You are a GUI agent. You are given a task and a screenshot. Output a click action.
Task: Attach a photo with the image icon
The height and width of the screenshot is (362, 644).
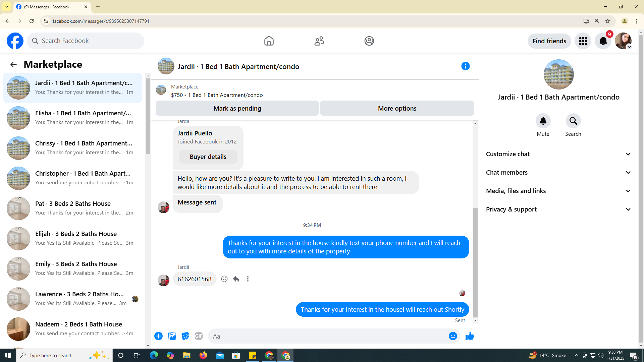[x=172, y=336]
